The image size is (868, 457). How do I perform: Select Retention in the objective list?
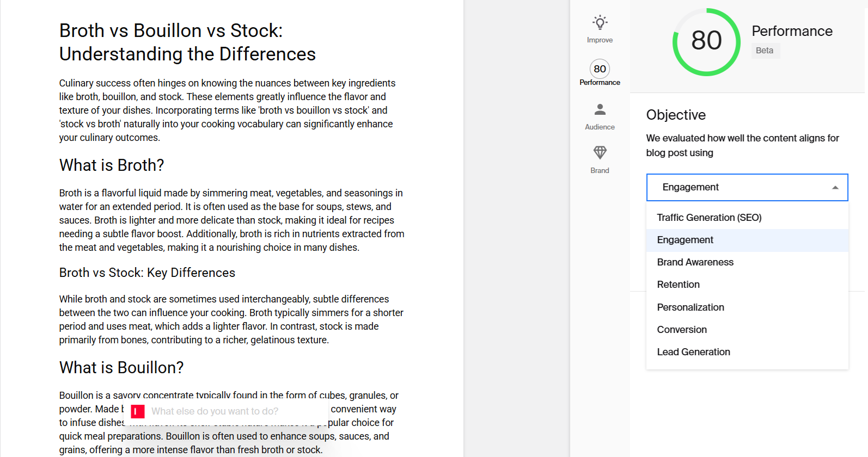click(x=678, y=285)
